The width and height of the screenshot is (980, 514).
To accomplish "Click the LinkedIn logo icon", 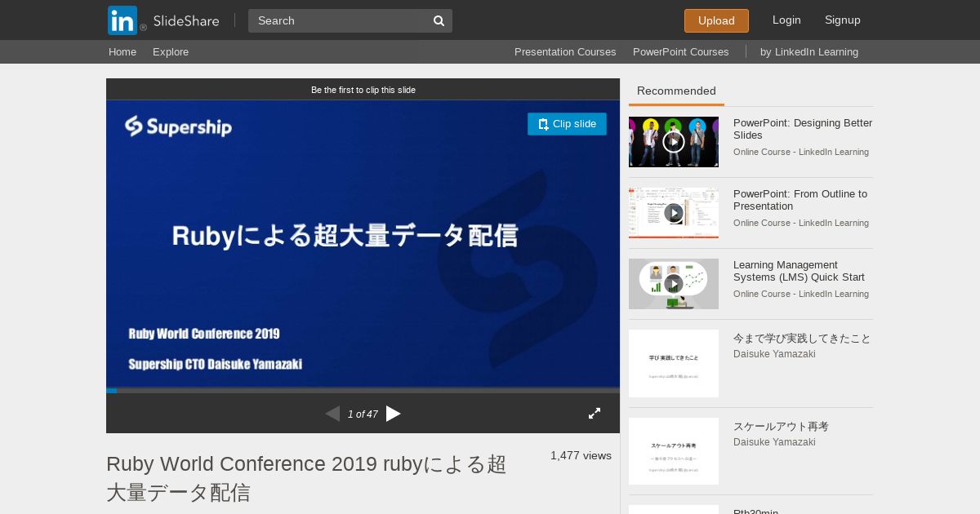I will pyautogui.click(x=122, y=20).
